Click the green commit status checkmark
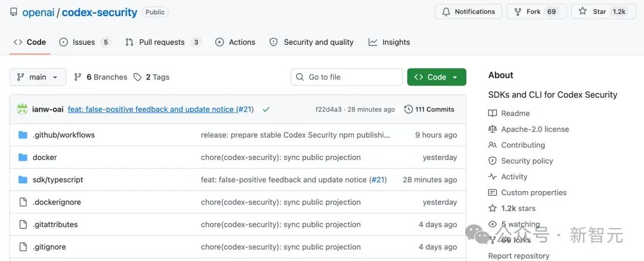This screenshot has height=261, width=644. (266, 109)
